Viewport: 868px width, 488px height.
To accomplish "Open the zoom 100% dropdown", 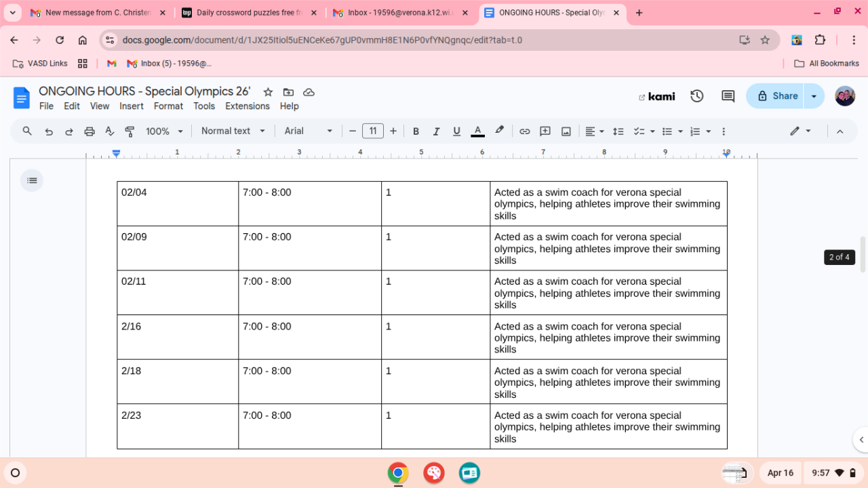I will pos(165,131).
